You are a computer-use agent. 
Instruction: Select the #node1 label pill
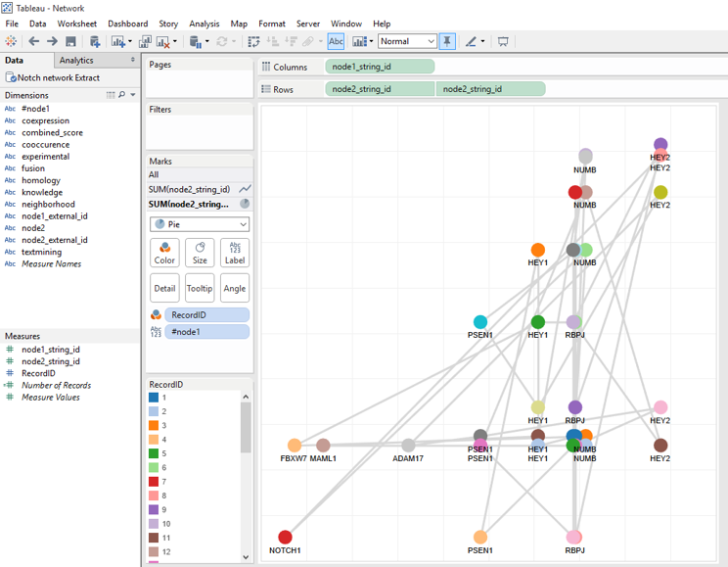coord(207,332)
